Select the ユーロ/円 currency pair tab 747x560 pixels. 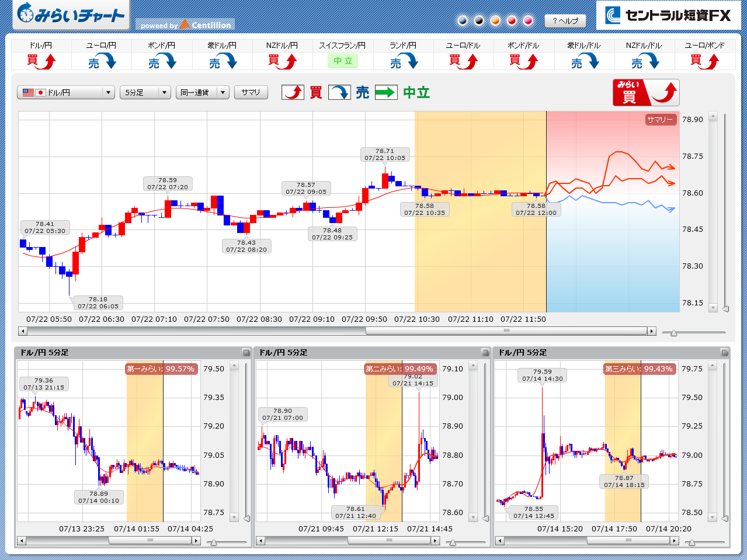102,46
